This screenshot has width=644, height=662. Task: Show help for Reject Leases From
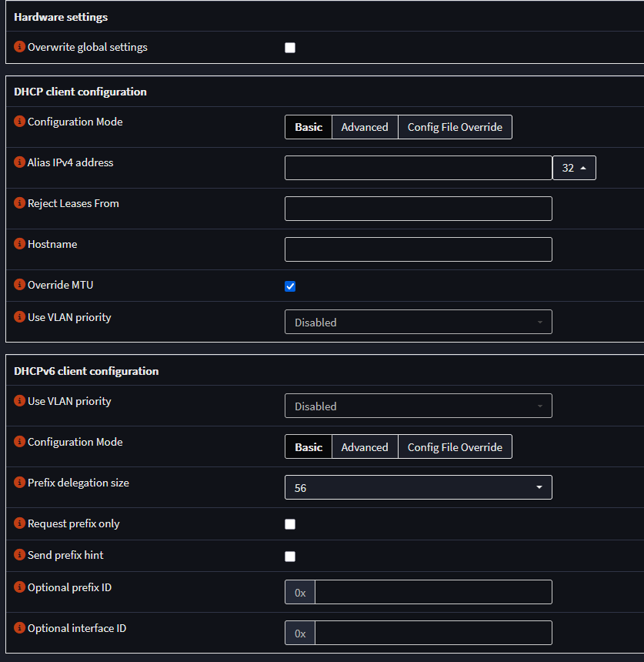(x=20, y=203)
